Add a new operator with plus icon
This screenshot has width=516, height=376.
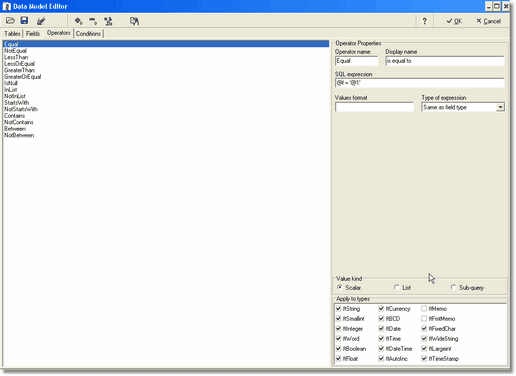78,21
